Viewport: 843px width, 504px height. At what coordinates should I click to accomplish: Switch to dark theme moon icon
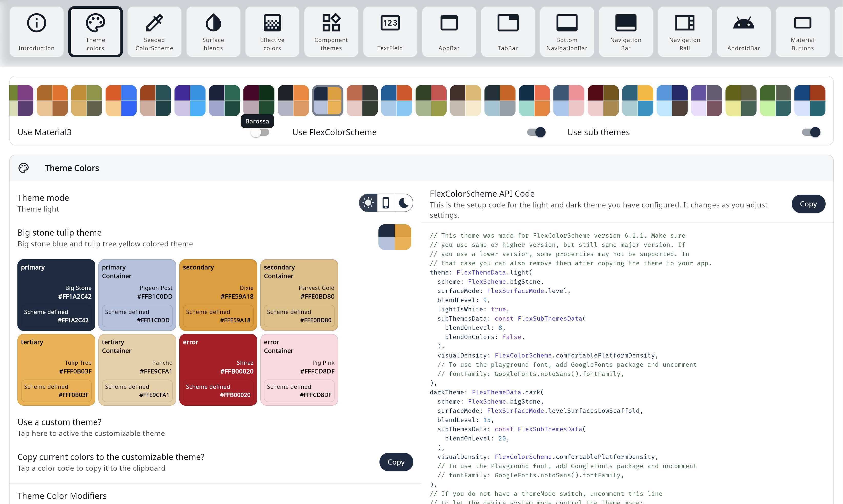click(404, 203)
